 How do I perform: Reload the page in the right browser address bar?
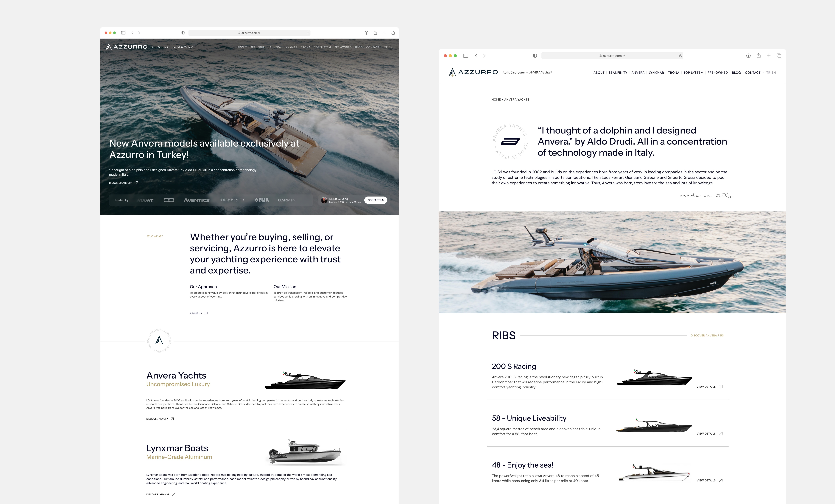pyautogui.click(x=680, y=56)
